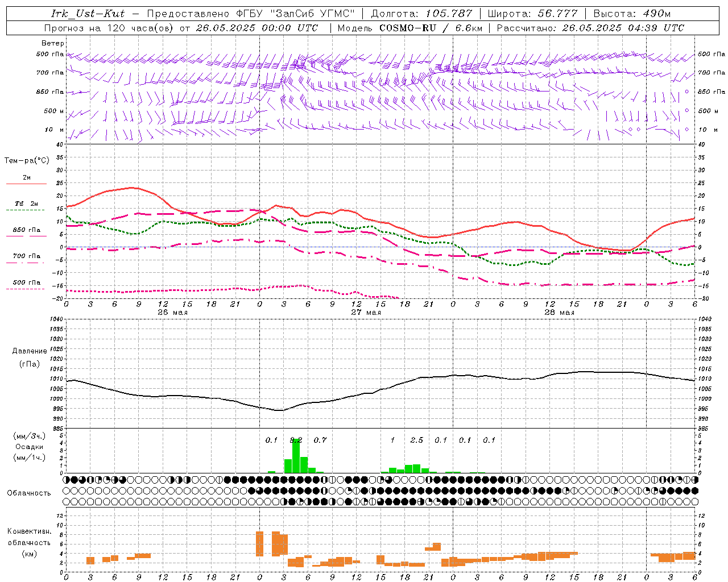Click the Осадки precipitation panel label
The image size is (728, 582).
29,447
